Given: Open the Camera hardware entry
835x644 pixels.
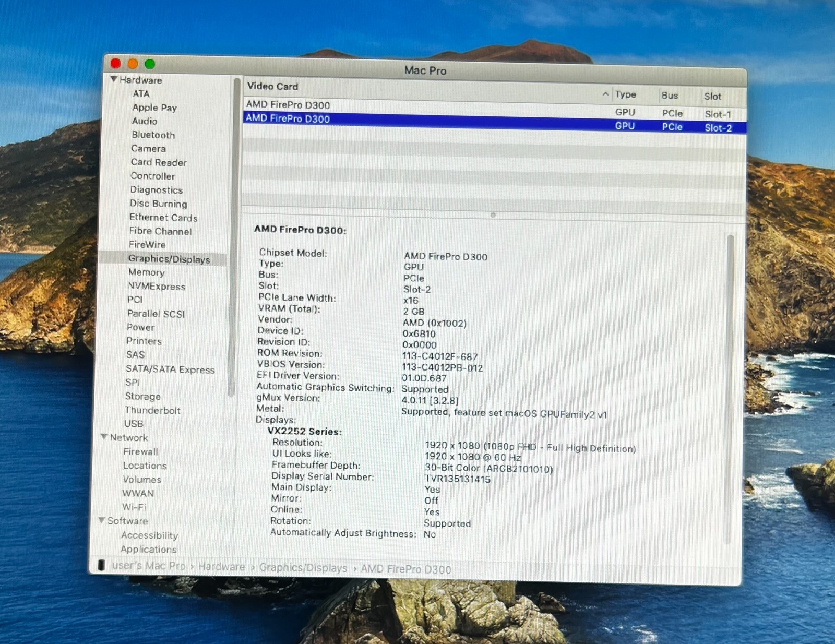Looking at the screenshot, I should coord(148,149).
